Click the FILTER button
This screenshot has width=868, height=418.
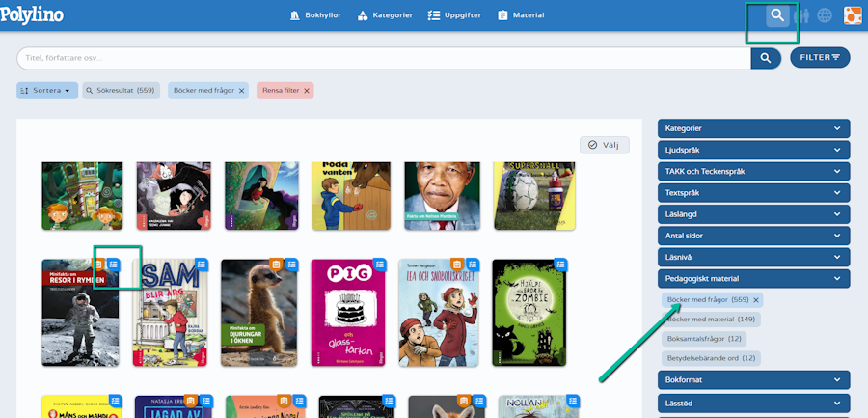click(x=820, y=57)
